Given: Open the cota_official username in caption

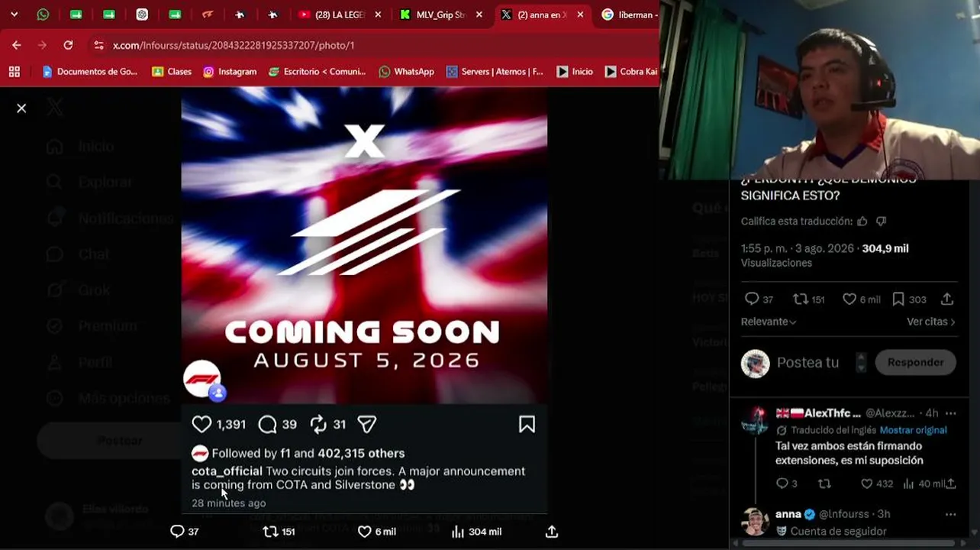Looking at the screenshot, I should tap(227, 471).
